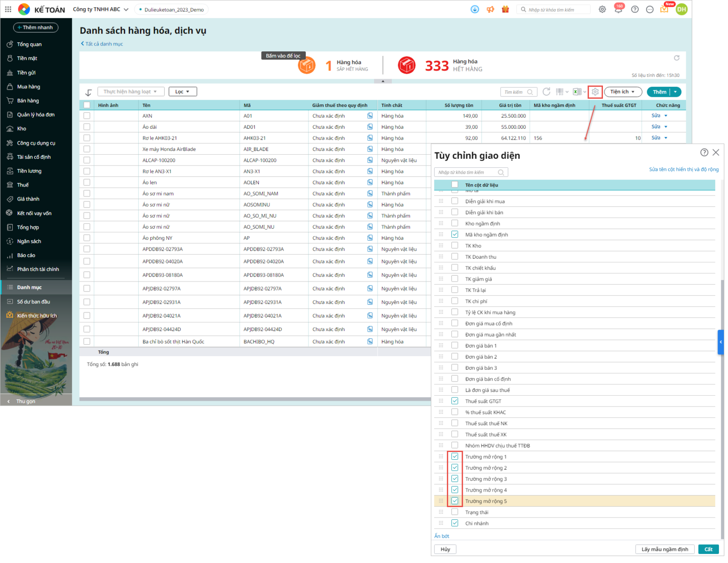Screen dimensions: 728x563
Task: Open the notifications bell icon
Action: point(618,10)
